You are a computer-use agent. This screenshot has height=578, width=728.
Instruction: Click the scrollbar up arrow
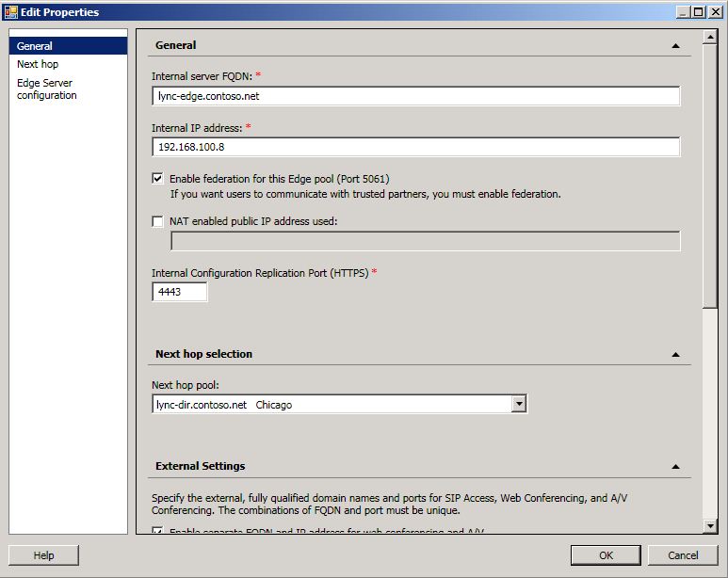[x=710, y=37]
